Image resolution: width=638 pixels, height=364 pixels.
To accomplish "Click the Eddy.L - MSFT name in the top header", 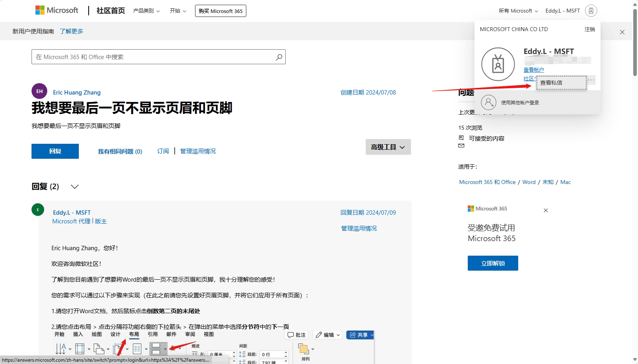I will [563, 11].
